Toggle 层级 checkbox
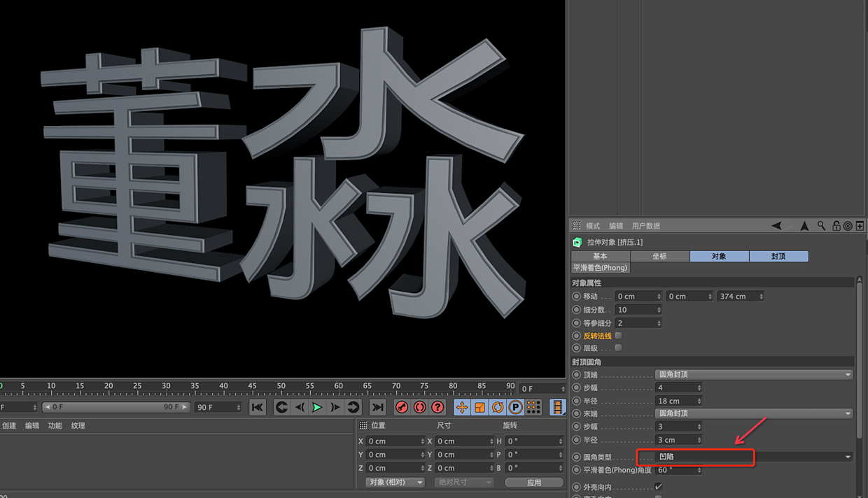Viewport: 868px width, 498px height. point(618,348)
